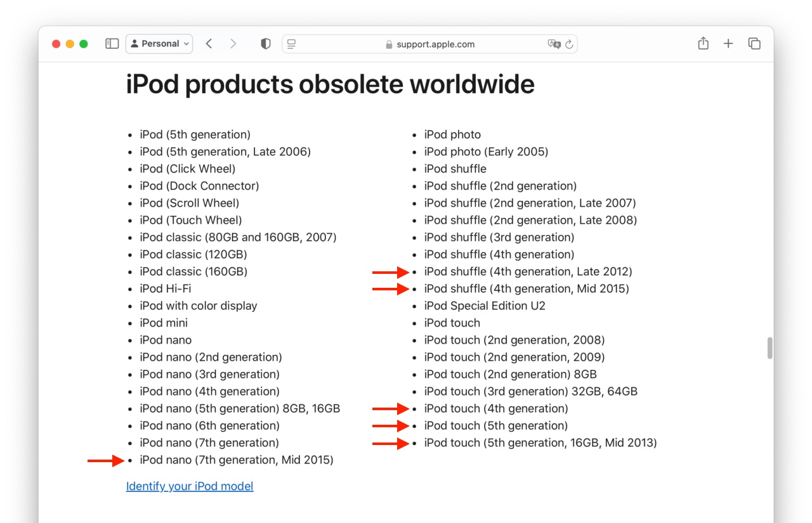Select the iPod mini entry
The image size is (812, 523).
[x=164, y=323]
